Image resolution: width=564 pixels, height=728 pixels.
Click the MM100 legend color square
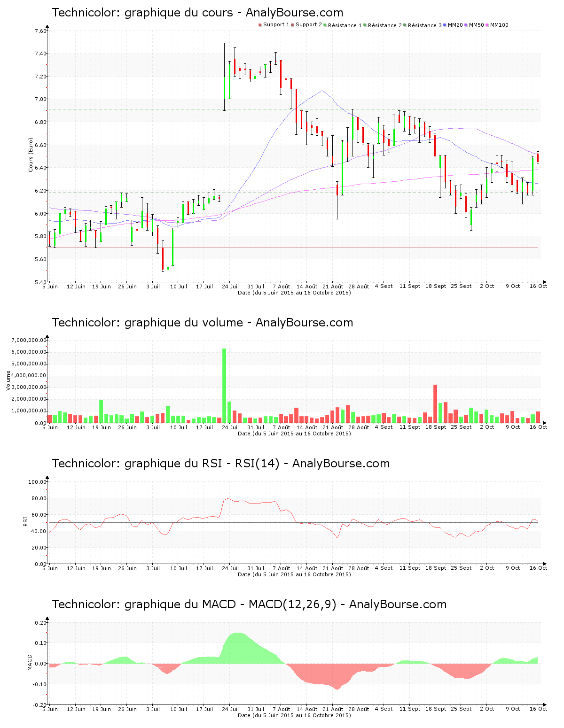487,25
